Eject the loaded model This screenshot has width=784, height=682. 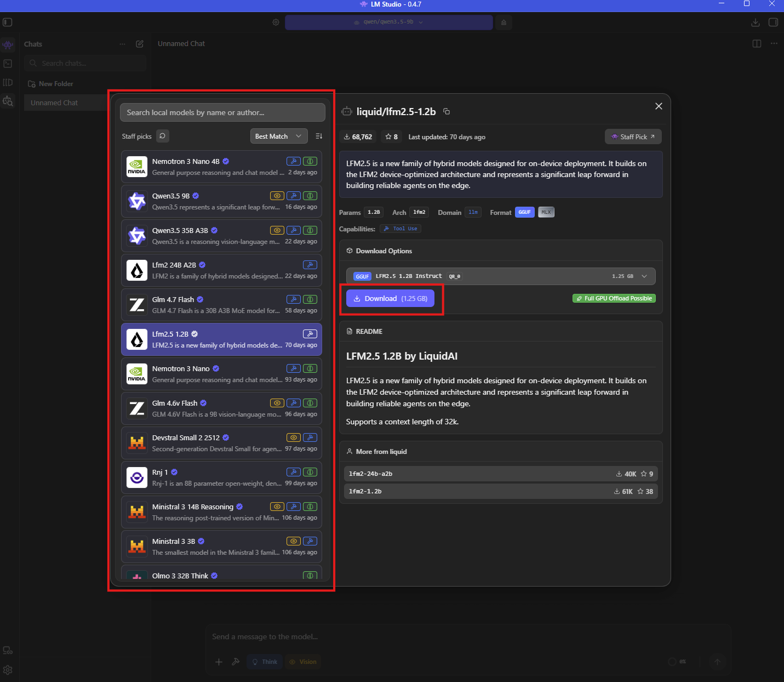[503, 22]
